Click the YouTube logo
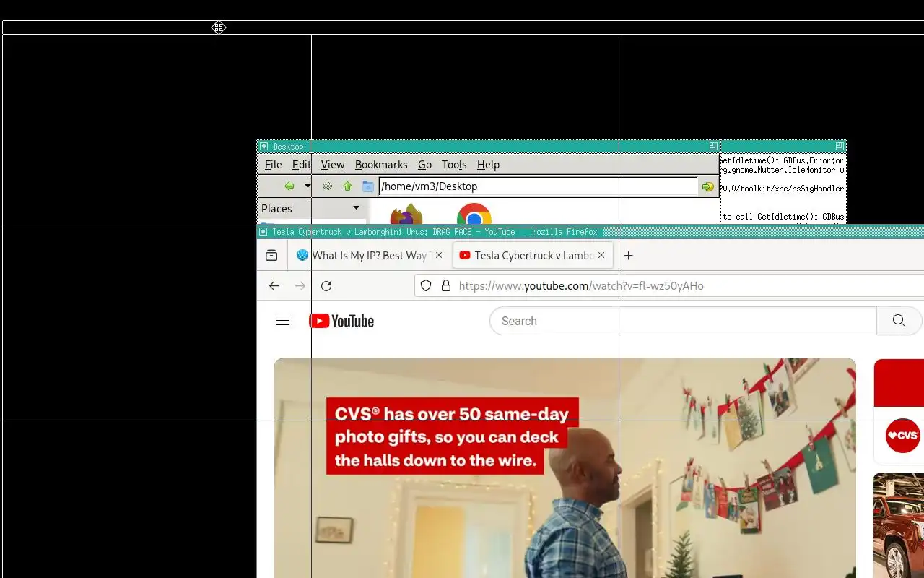Screen dimensions: 924x578 (341, 321)
